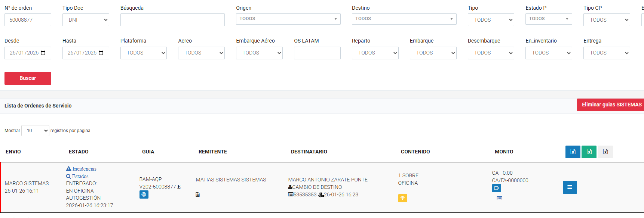Click the yellow wifi icon under CONTENIDO
This screenshot has width=644, height=218.
click(x=402, y=198)
